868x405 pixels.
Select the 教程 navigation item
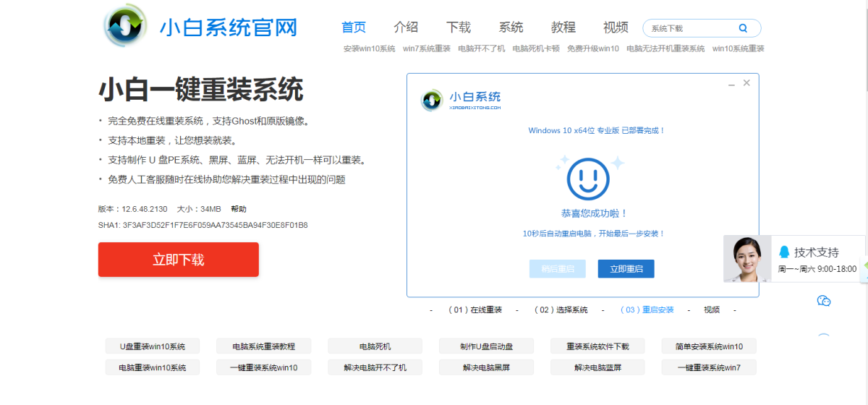pos(563,27)
